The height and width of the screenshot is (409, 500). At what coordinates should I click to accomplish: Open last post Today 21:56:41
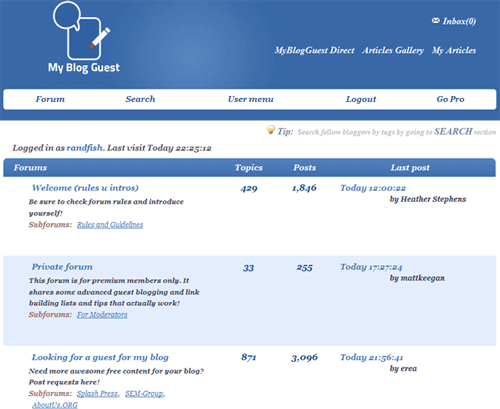(x=372, y=357)
